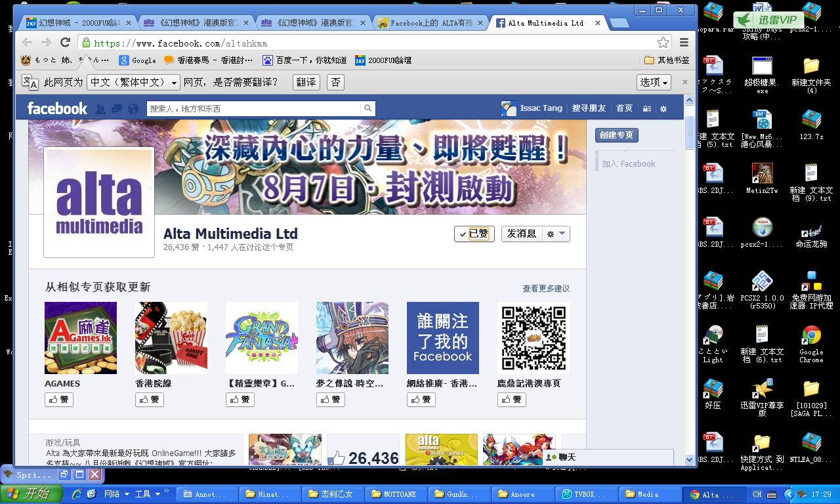Click Issac Tang's profile picture
Viewport: 840px width, 504px height.
coord(509,108)
